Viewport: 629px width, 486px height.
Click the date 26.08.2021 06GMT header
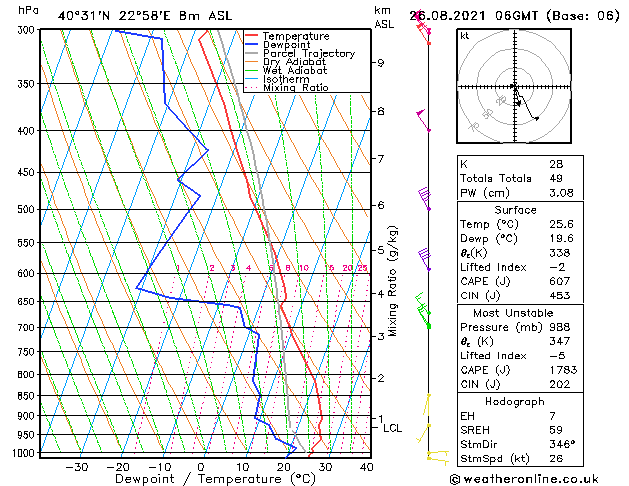click(473, 16)
